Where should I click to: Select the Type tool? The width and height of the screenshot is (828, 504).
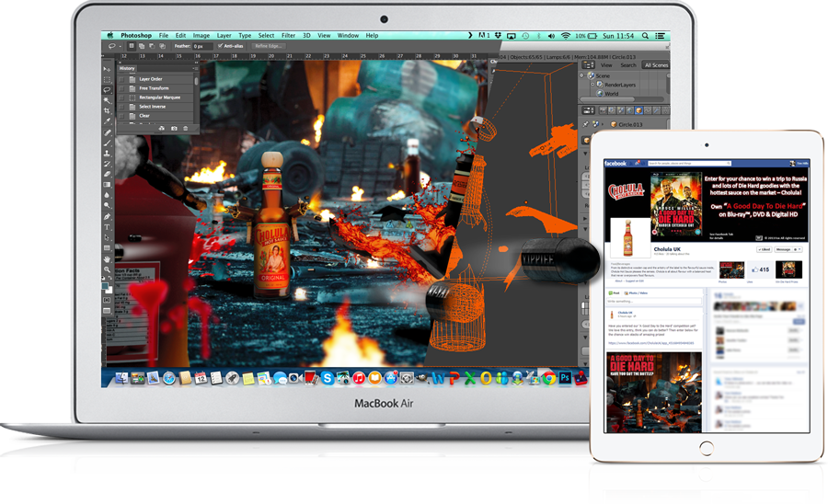tap(108, 227)
